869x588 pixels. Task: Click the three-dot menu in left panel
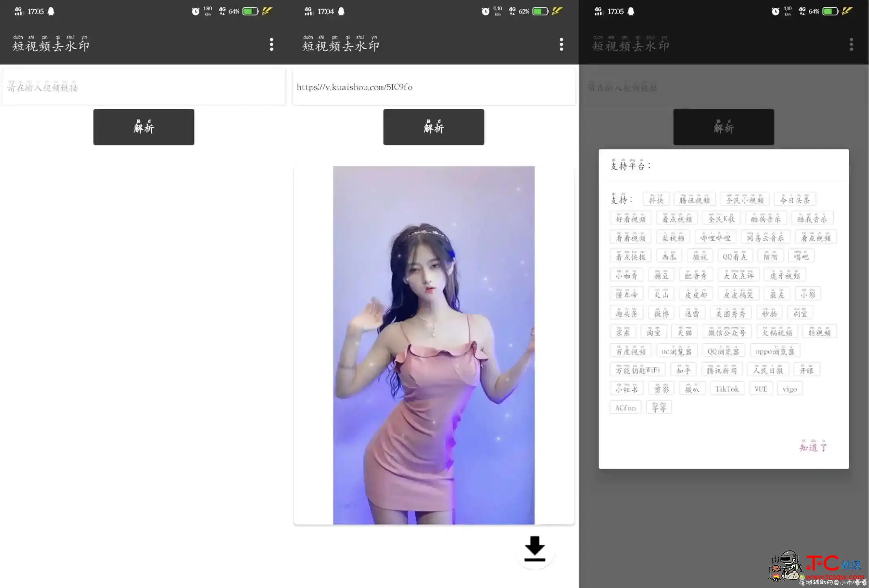pos(272,44)
